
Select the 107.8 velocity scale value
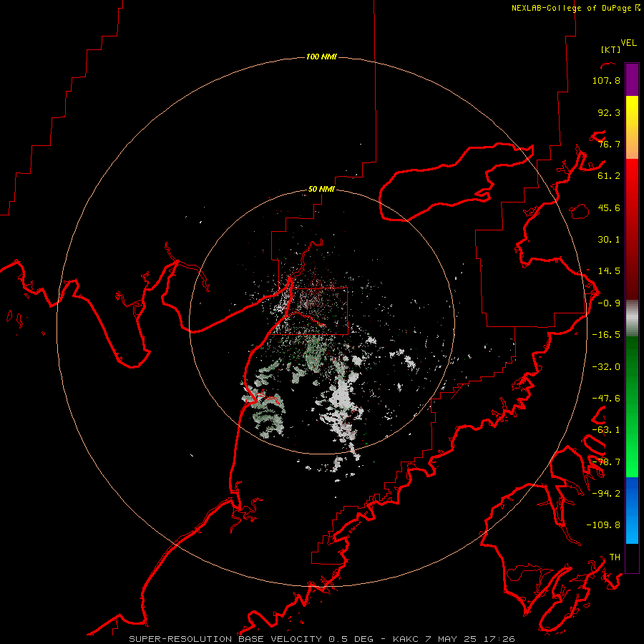[x=606, y=80]
